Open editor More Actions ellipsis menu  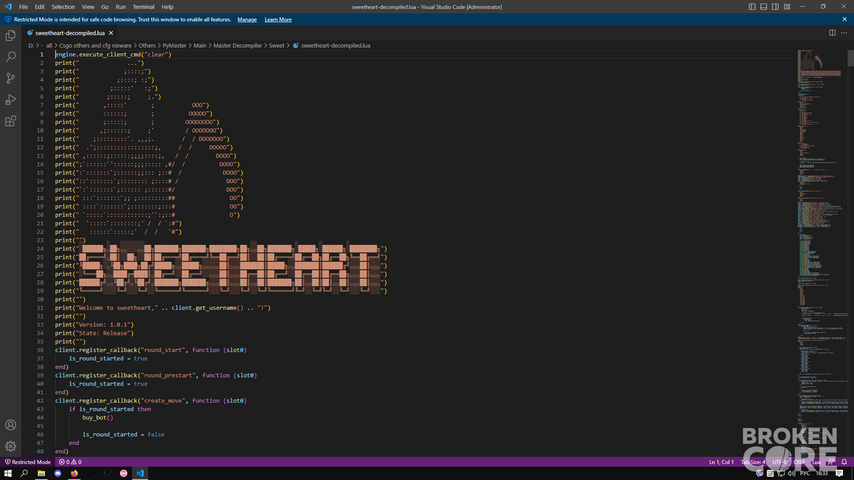844,33
